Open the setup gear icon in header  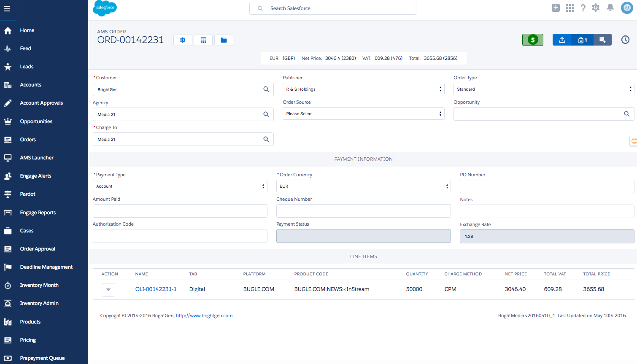pyautogui.click(x=596, y=8)
